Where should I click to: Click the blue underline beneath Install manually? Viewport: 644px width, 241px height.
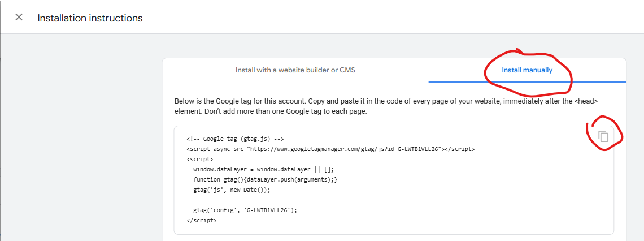(527, 82)
